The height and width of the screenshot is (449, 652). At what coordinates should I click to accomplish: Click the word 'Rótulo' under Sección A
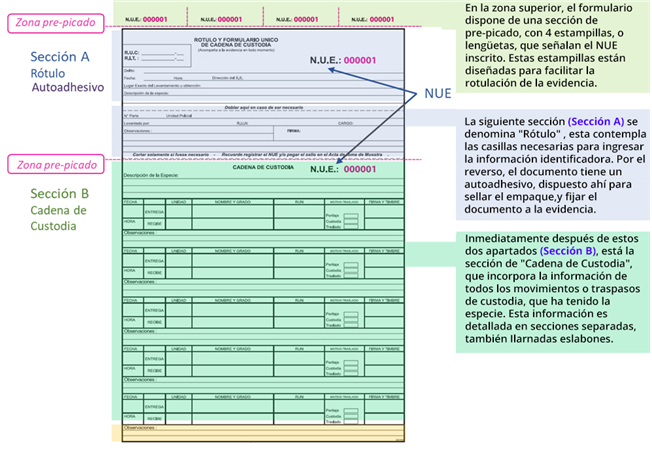[48, 74]
